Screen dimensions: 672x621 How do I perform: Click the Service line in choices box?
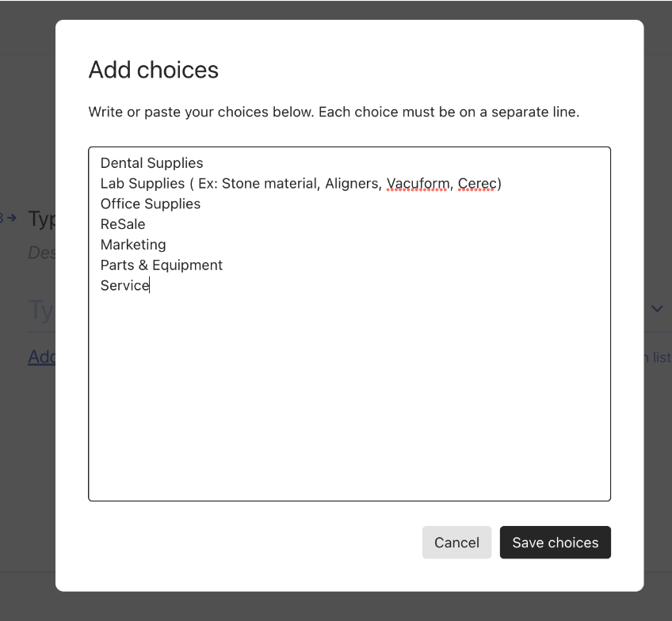pos(124,286)
